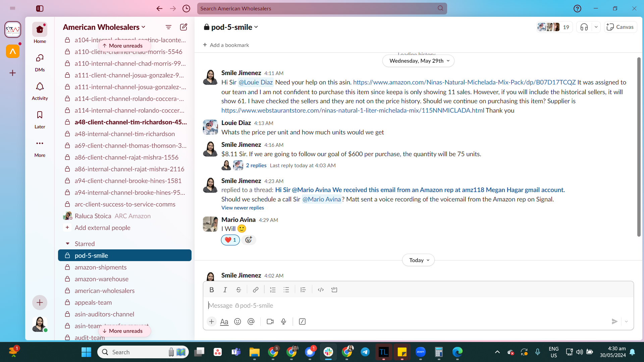Open arc-client-success-to-service-comms channel
The height and width of the screenshot is (362, 644).
(125, 204)
